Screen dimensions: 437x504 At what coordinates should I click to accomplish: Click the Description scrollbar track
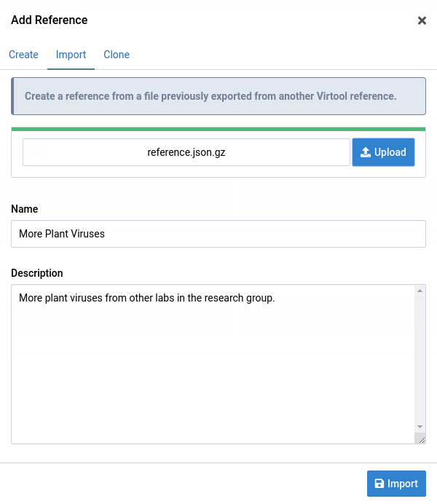click(420, 357)
